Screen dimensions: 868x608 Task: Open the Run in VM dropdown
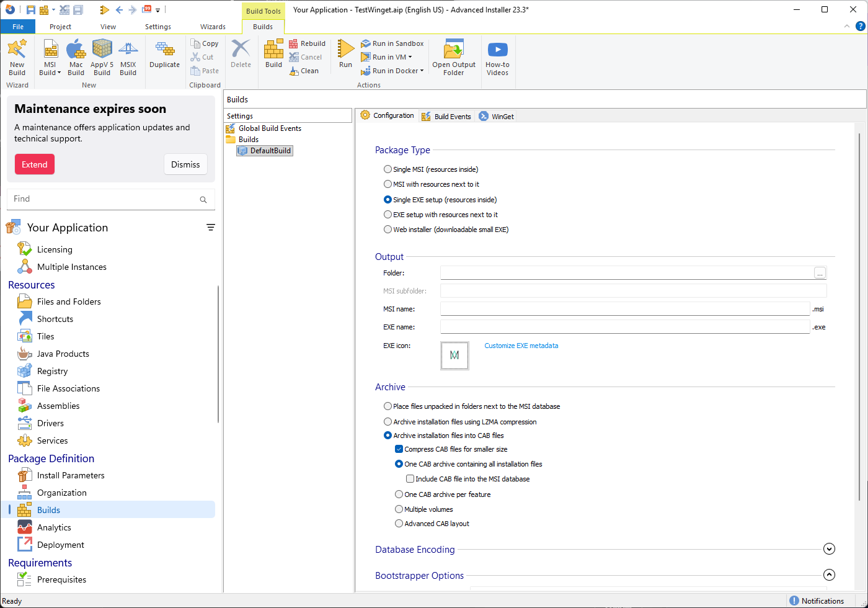[410, 57]
